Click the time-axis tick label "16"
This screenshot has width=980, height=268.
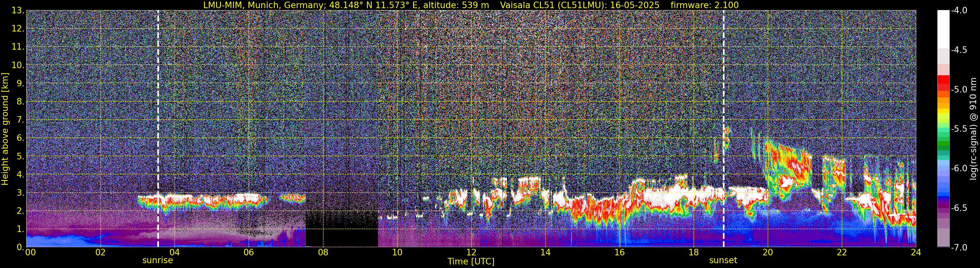point(619,252)
